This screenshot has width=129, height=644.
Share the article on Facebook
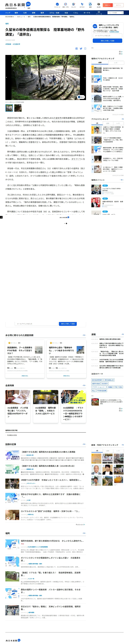(x=76, y=49)
